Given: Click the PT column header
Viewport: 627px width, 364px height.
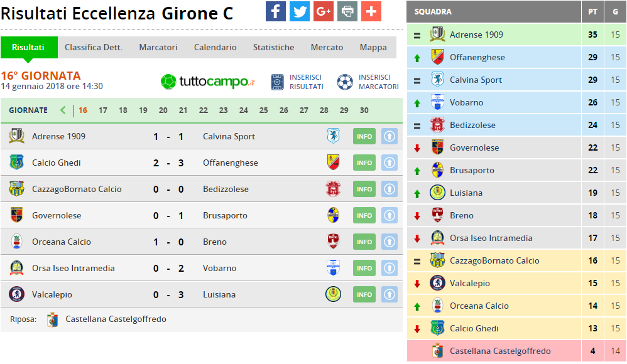Looking at the screenshot, I should (592, 12).
